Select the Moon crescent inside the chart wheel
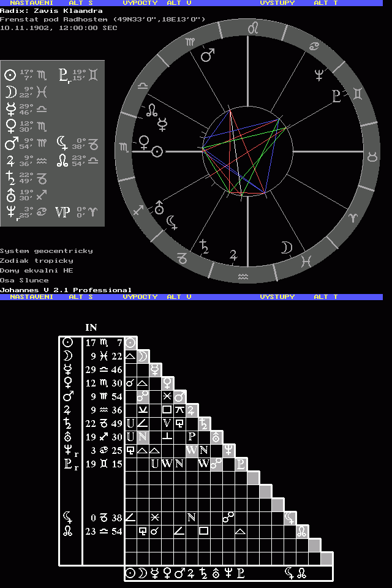The image size is (392, 588). pos(286,247)
